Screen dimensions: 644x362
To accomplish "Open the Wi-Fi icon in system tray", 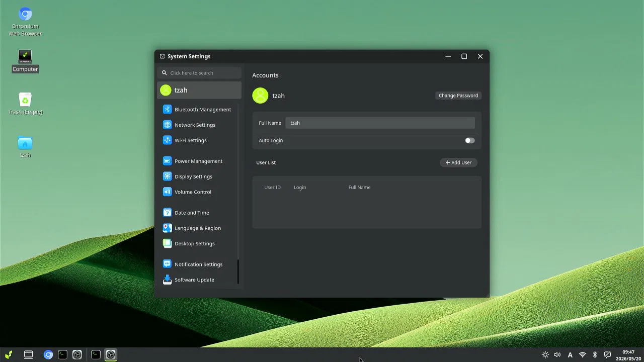I will pos(583,355).
